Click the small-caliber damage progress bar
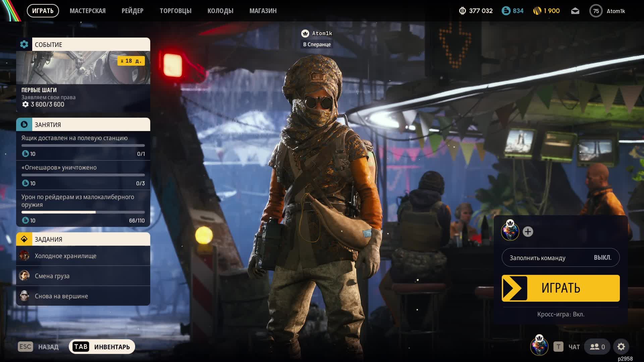The width and height of the screenshot is (644, 362). [x=83, y=212]
